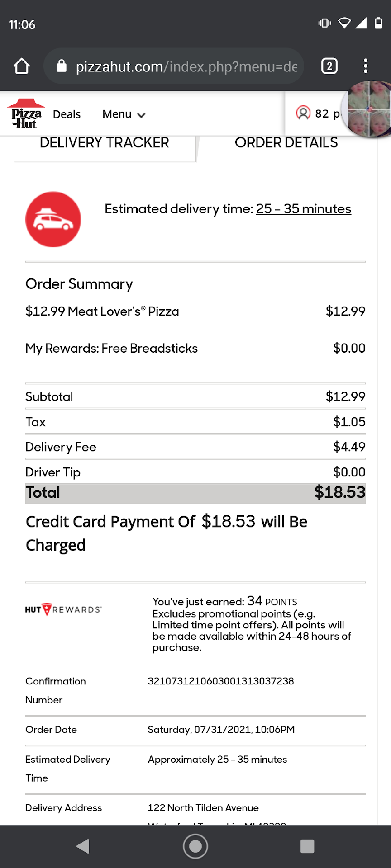Tap the user account rewards icon
The width and height of the screenshot is (391, 868).
(x=303, y=113)
